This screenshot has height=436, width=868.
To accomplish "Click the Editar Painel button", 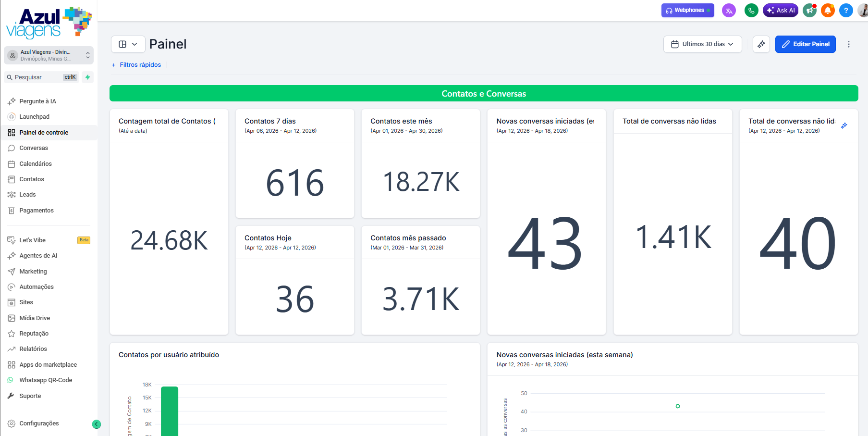I will [x=805, y=44].
